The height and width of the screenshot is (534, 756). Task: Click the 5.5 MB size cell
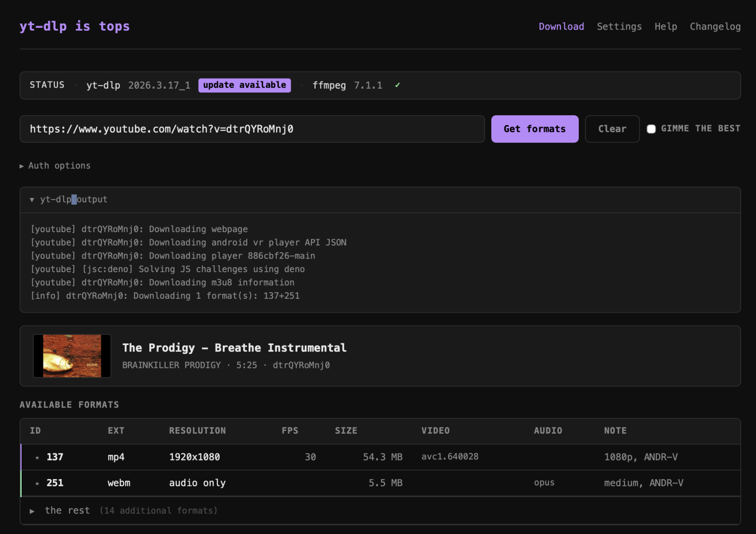click(385, 483)
